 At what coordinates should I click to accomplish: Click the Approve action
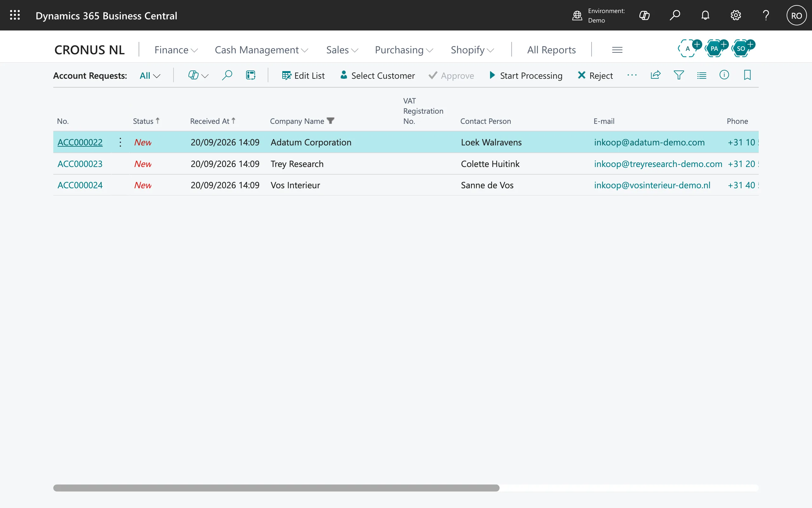(x=451, y=76)
